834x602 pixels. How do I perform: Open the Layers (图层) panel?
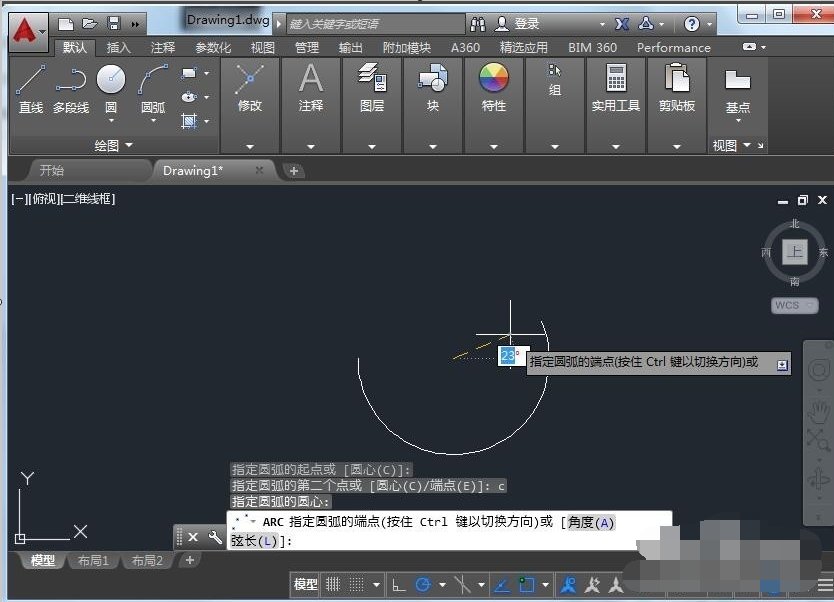[372, 85]
